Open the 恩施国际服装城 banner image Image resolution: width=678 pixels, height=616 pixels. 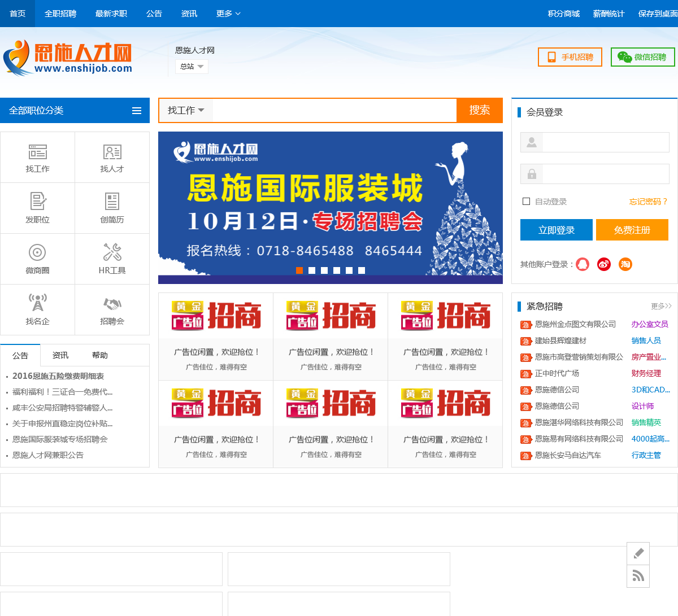tap(331, 208)
